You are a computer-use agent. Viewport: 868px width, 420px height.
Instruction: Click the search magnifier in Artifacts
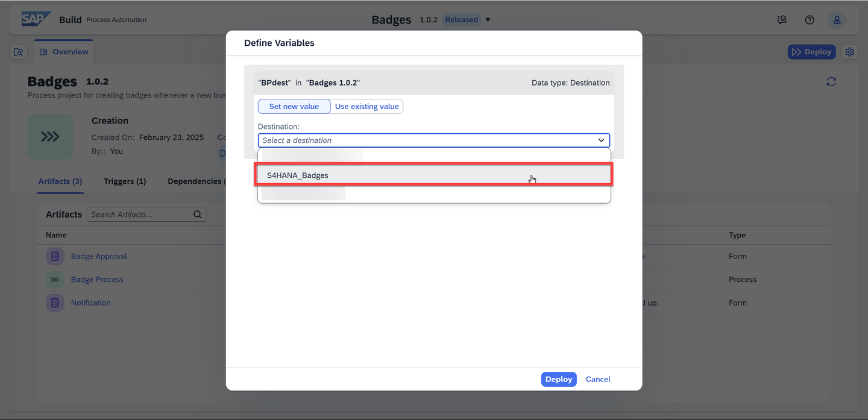(198, 215)
